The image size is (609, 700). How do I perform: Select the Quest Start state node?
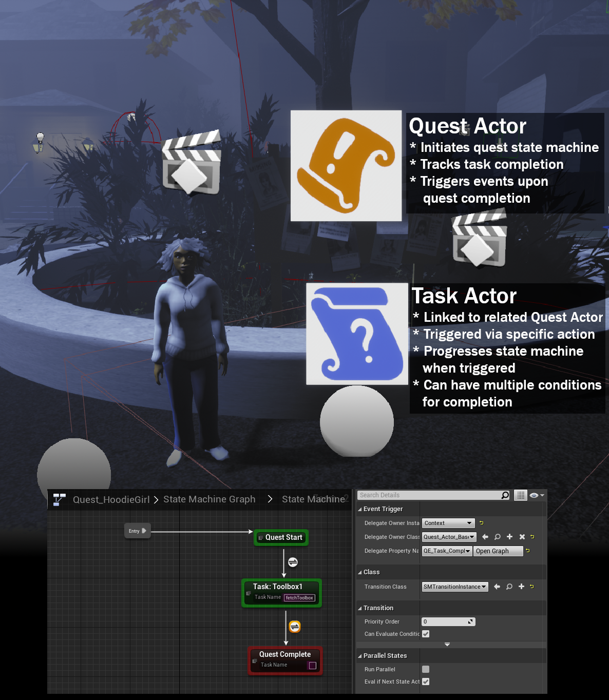point(281,537)
